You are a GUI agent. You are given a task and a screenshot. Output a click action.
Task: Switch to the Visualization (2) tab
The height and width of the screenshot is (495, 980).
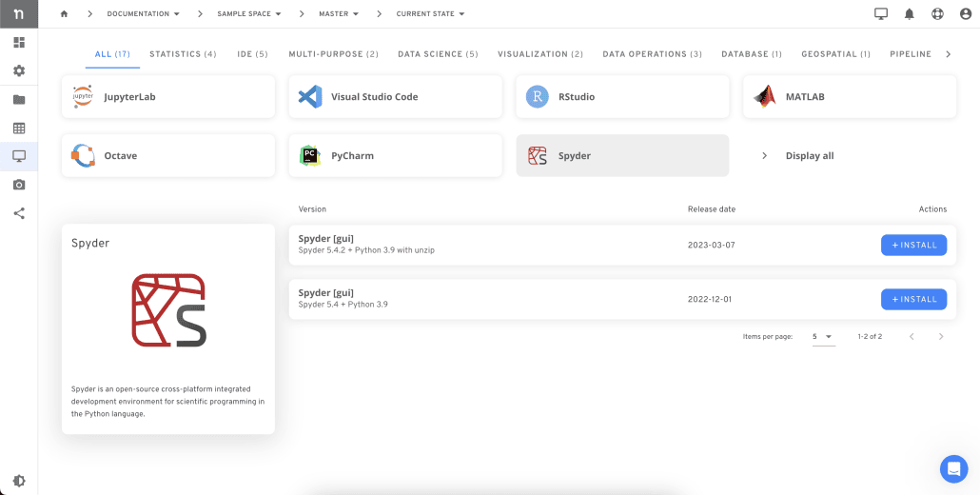coord(540,54)
